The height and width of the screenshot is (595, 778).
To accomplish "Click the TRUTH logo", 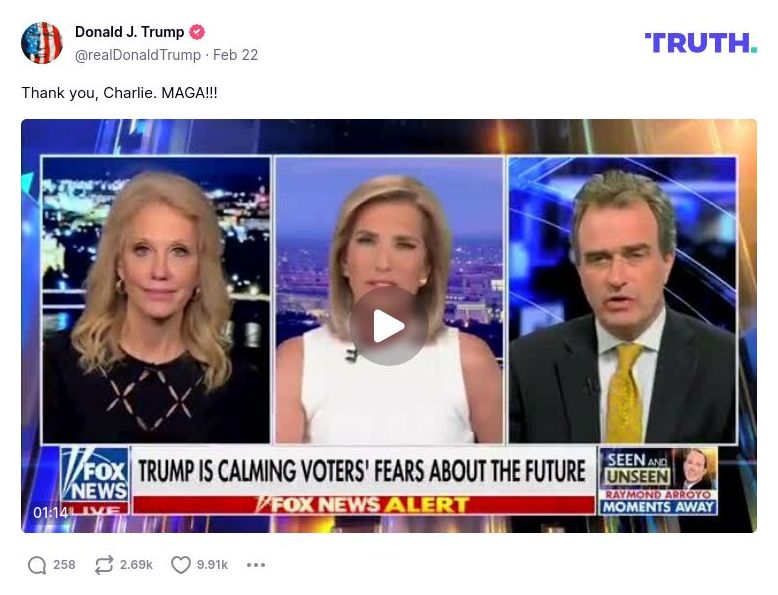I will [701, 43].
